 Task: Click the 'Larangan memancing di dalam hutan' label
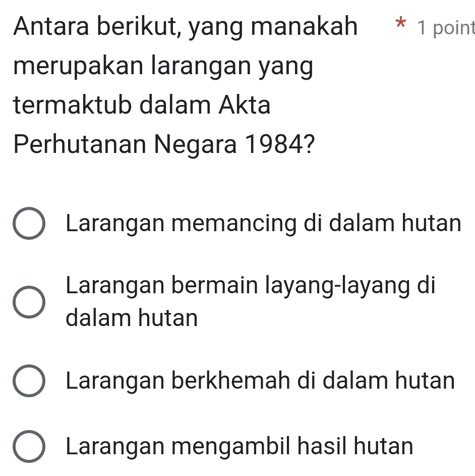click(x=263, y=224)
